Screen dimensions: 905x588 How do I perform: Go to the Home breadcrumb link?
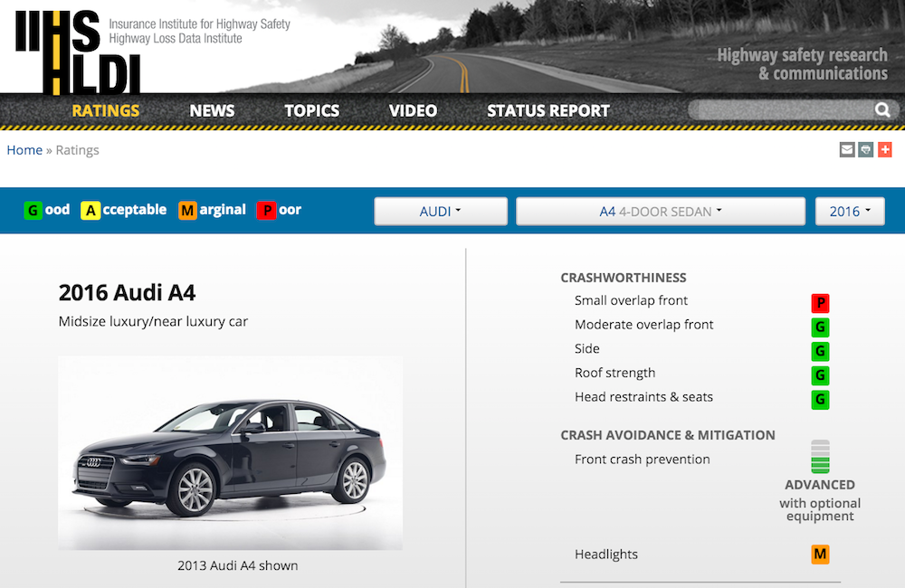(x=24, y=150)
